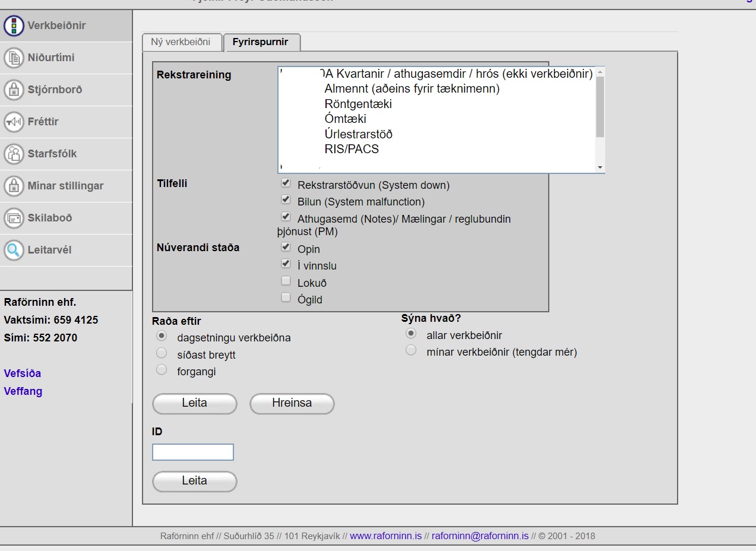
Task: Enable the Lokuð status checkbox
Action: [x=286, y=281]
